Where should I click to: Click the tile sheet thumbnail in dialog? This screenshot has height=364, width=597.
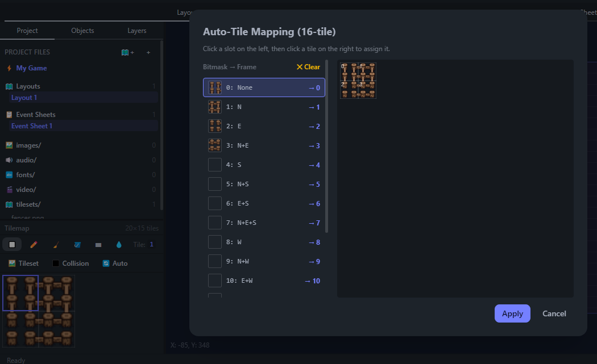(x=358, y=81)
